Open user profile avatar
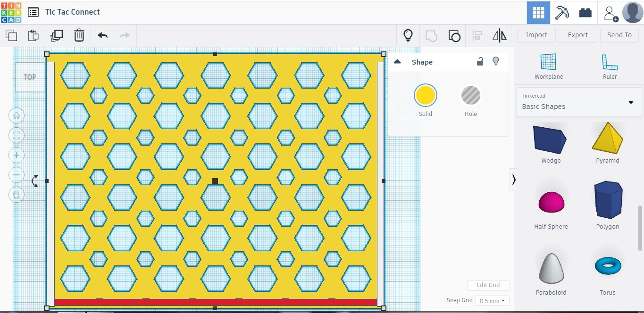 click(x=633, y=12)
